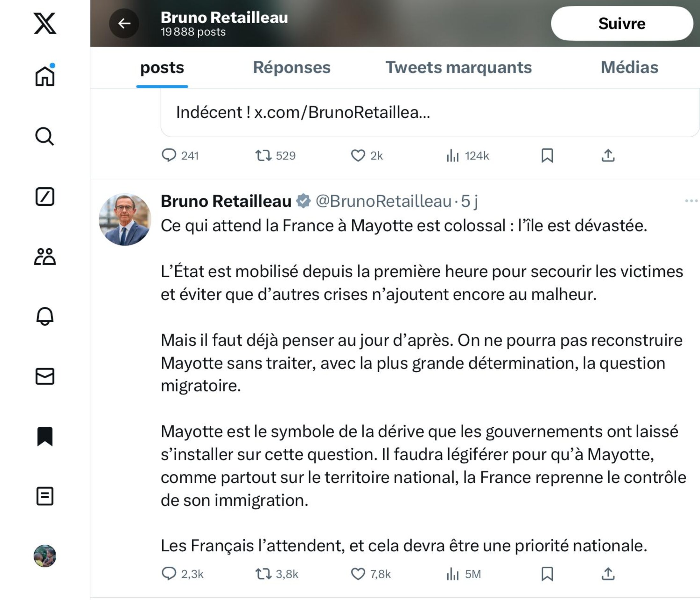Image resolution: width=700 pixels, height=600 pixels.
Task: Open the Notifications bell
Action: pyautogui.click(x=45, y=316)
